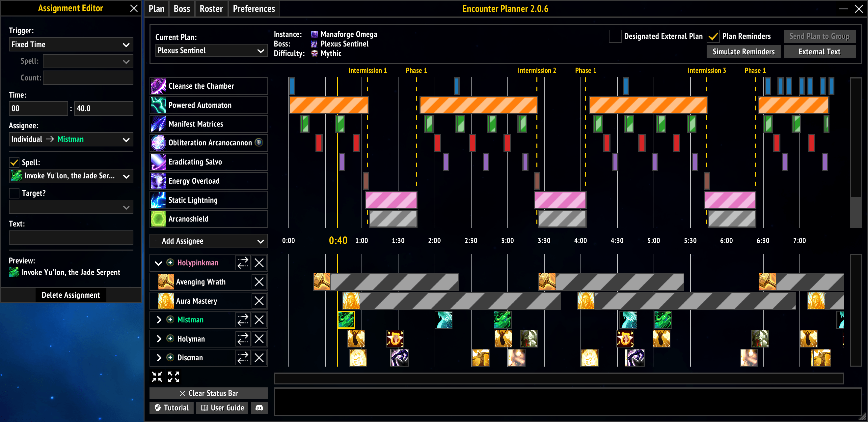Check the Target? checkbox in Assignment Editor
Screen dimensions: 868x422
coord(14,193)
